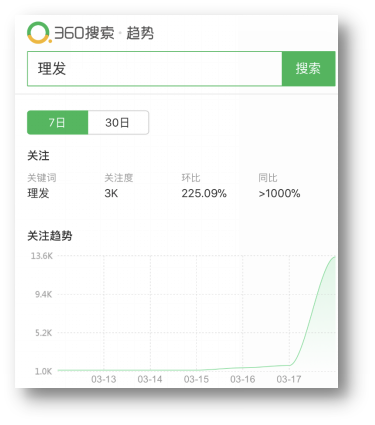Screen dimensions: 375x425
Task: Click the 5.2K y-axis label
Action: point(44,333)
